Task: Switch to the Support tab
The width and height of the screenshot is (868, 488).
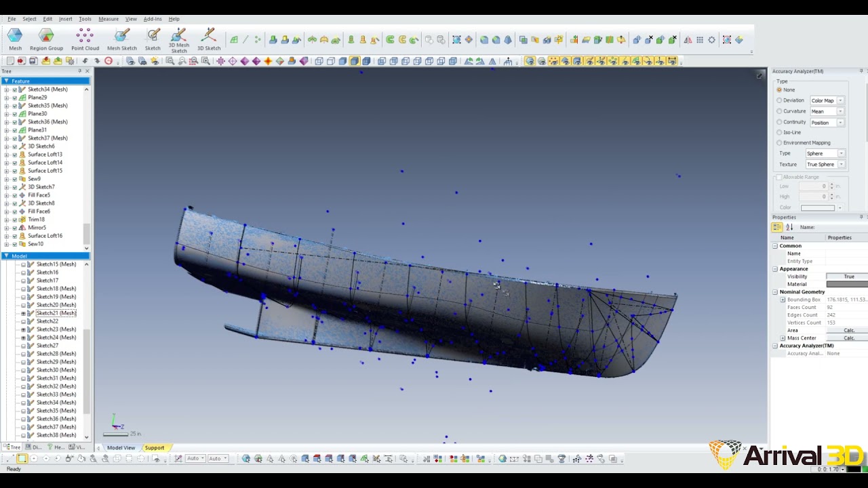Action: (154, 447)
